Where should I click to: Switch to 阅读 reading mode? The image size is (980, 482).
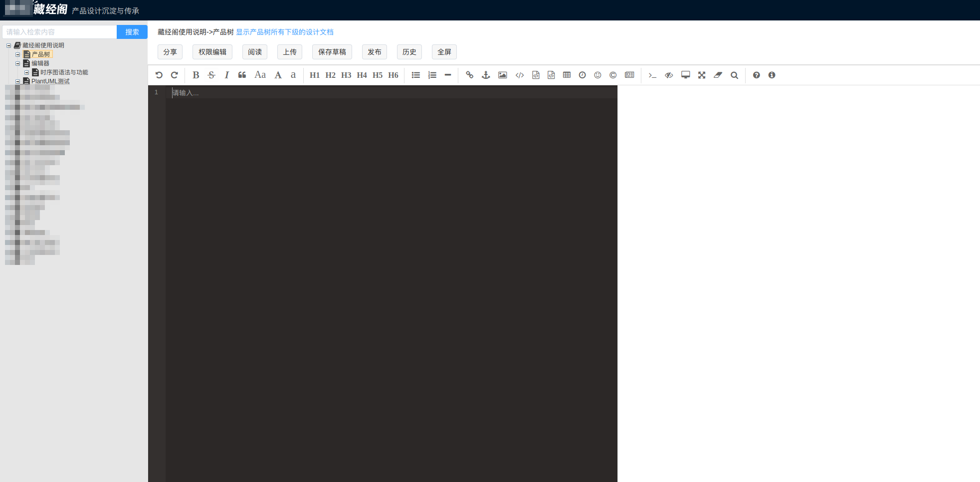point(255,52)
